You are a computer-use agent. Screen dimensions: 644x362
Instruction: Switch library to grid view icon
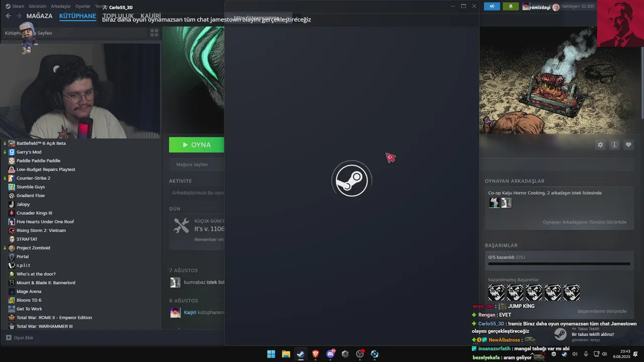click(x=154, y=33)
